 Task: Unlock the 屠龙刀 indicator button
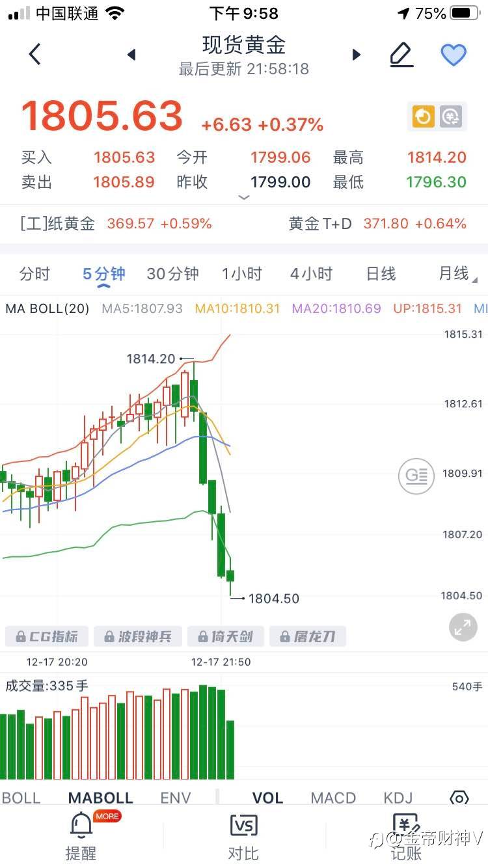coord(308,636)
